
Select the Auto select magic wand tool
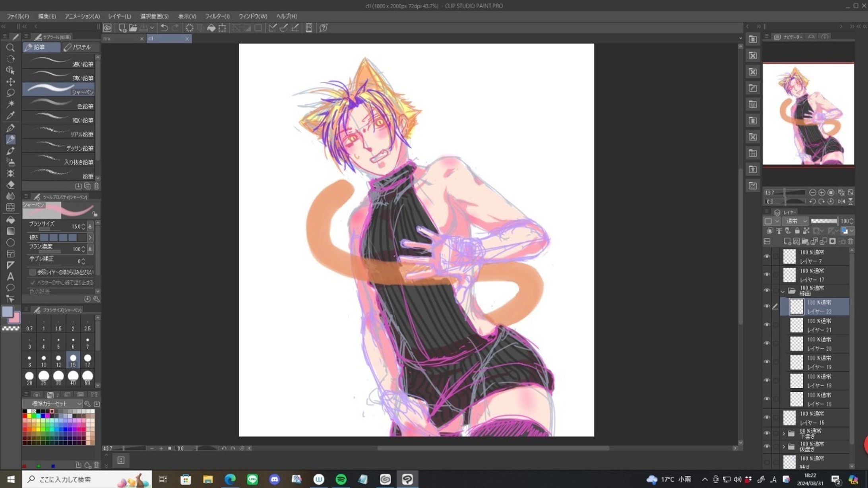(11, 104)
